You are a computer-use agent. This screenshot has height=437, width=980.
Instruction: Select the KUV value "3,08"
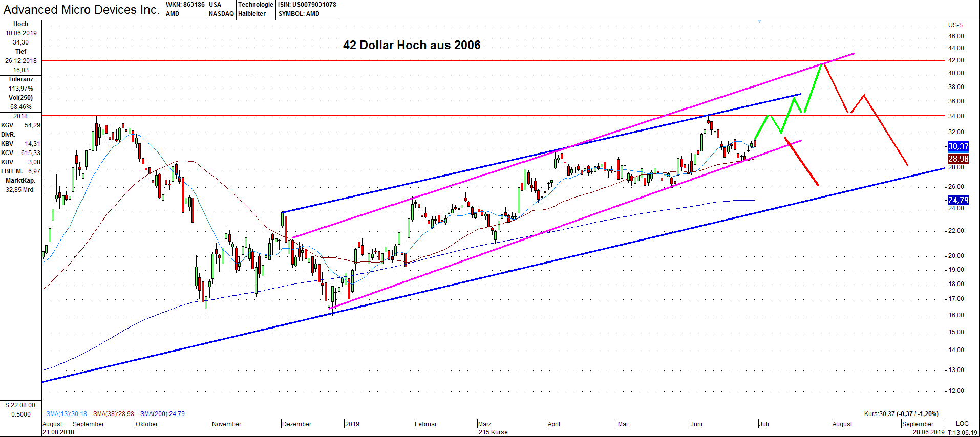click(x=34, y=162)
